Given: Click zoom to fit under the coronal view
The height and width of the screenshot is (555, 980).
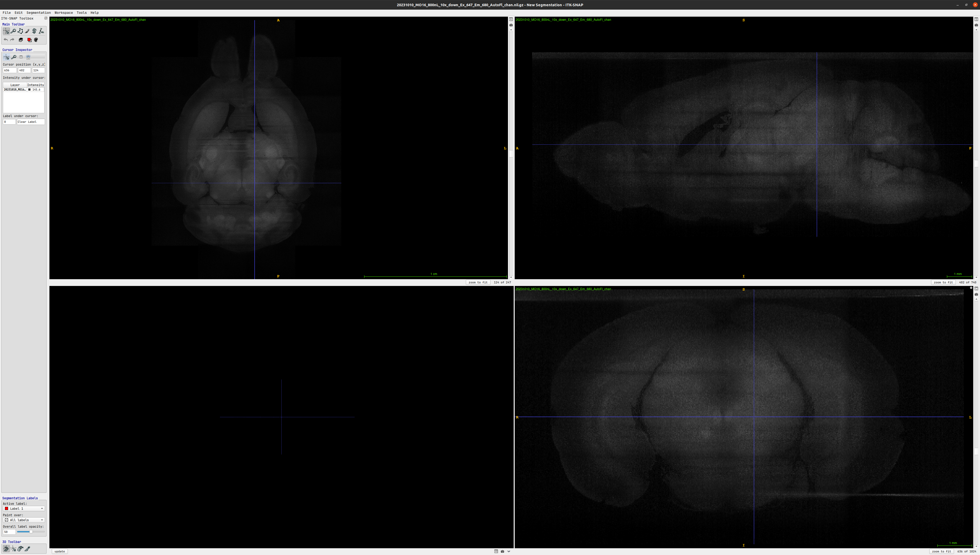Looking at the screenshot, I should 942,552.
